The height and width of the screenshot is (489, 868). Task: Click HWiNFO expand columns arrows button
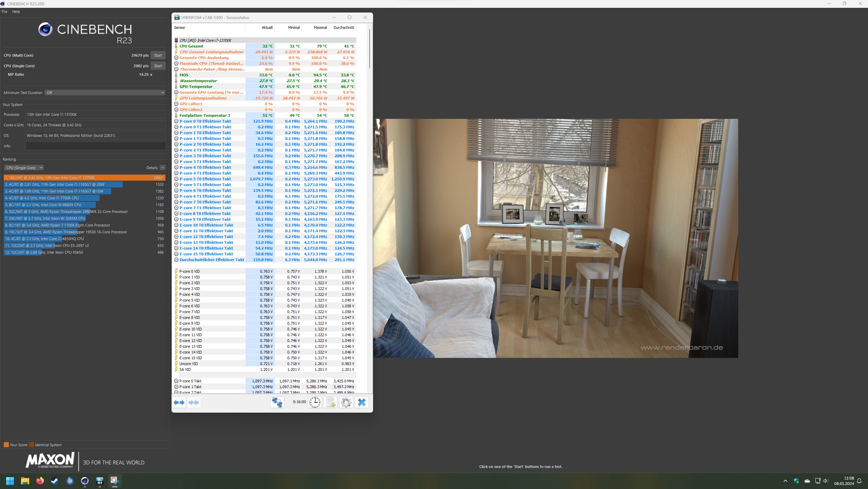(x=179, y=402)
